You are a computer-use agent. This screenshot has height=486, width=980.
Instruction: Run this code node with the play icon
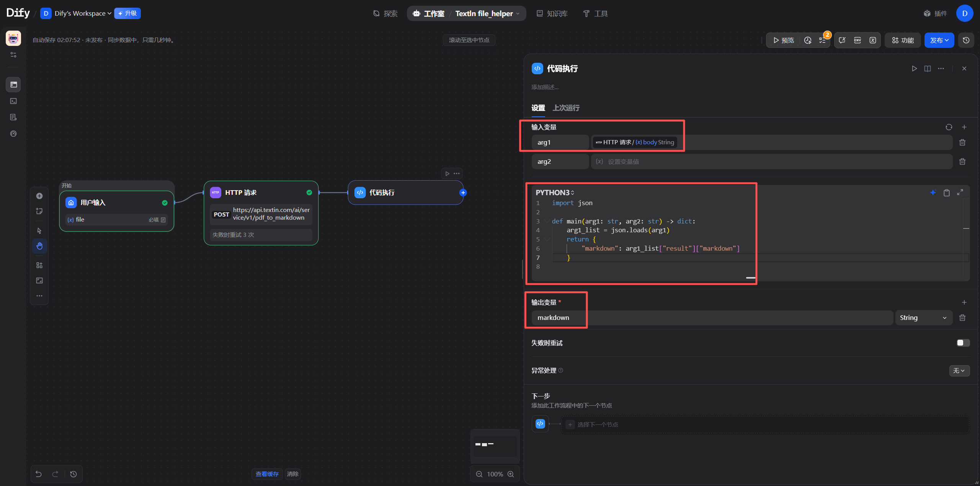[914, 68]
